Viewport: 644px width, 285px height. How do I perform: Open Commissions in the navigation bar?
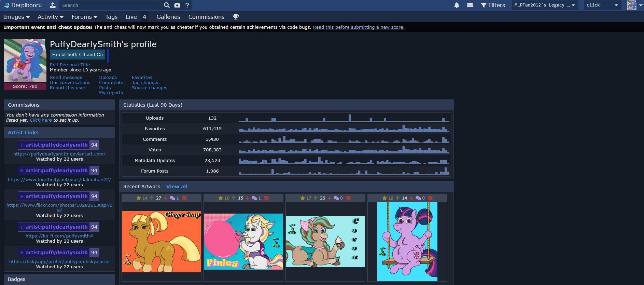click(206, 17)
